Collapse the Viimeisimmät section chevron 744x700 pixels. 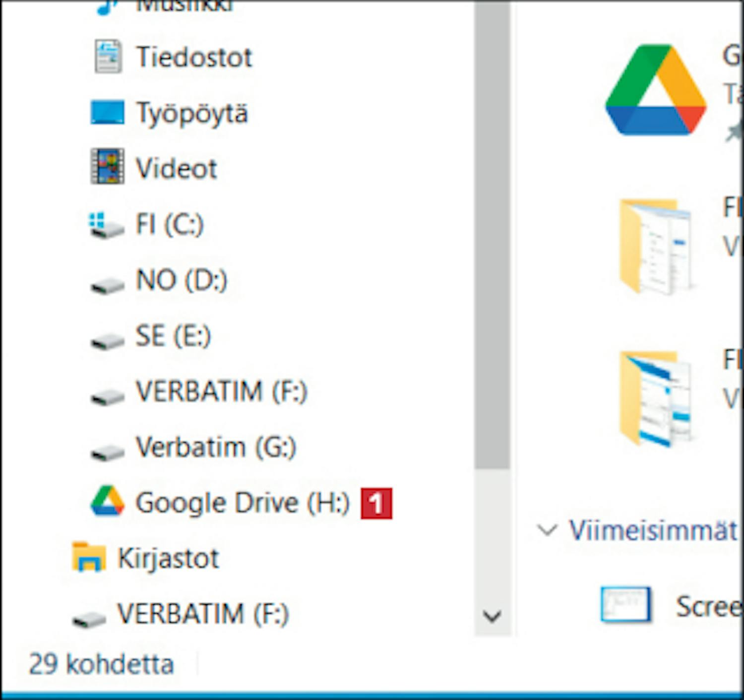547,530
